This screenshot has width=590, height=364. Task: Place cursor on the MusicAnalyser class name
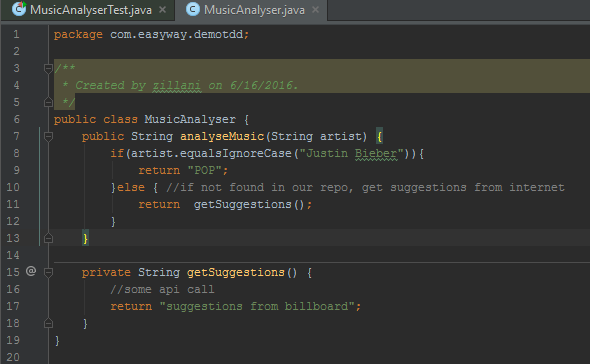[x=190, y=119]
